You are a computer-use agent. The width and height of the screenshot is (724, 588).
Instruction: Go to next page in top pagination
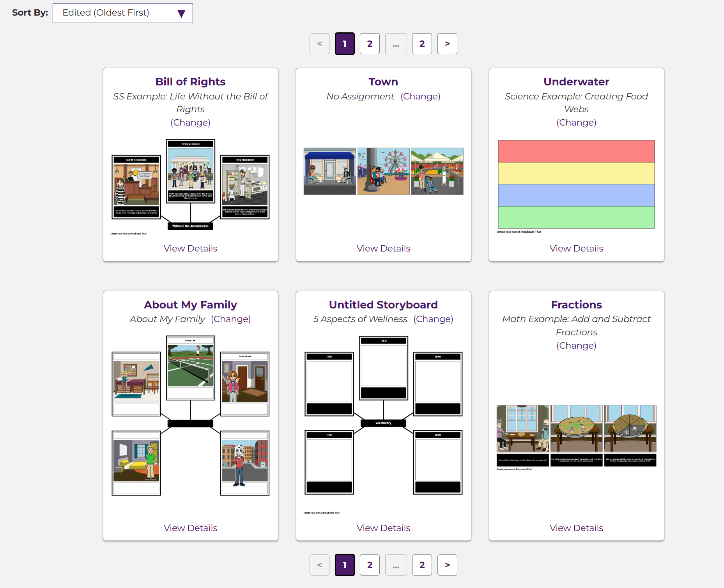tap(447, 44)
